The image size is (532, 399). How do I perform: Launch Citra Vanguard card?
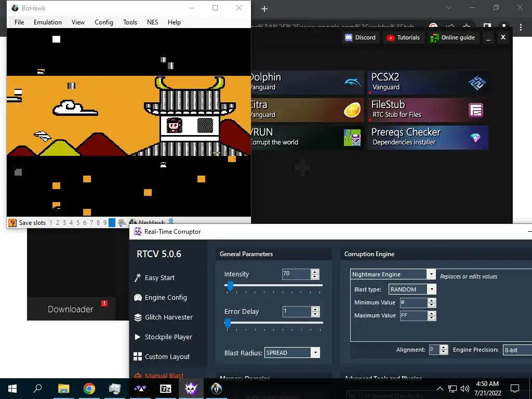click(x=307, y=110)
